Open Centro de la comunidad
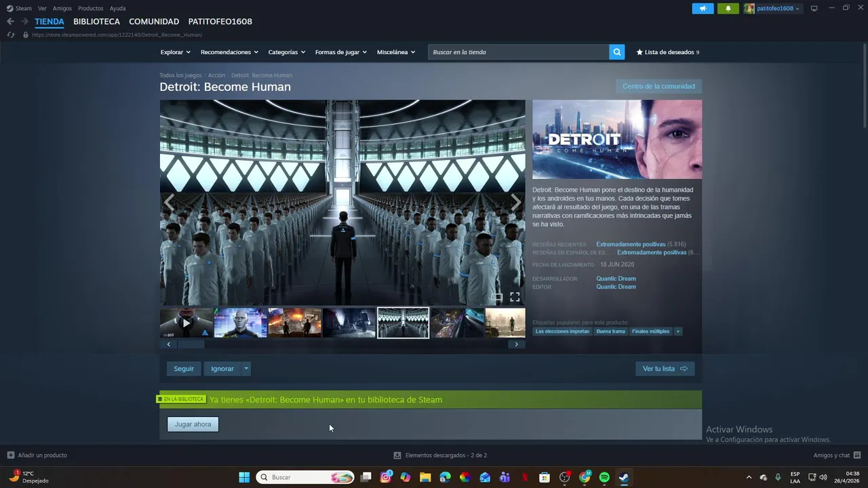The height and width of the screenshot is (488, 868). click(x=658, y=86)
